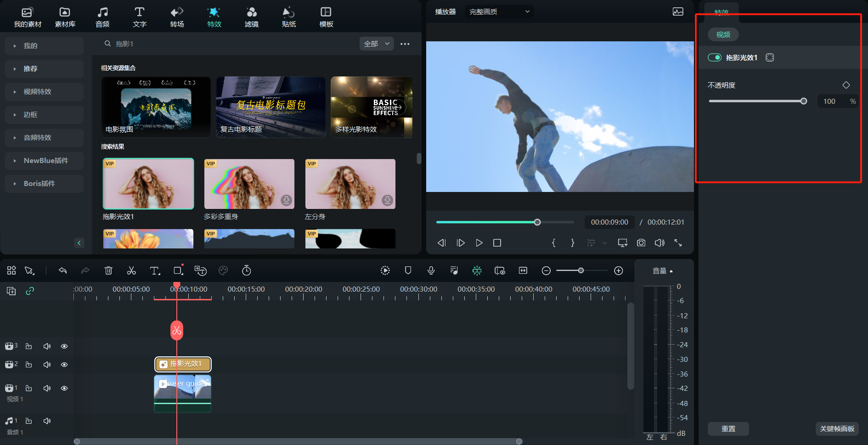Open the 关键帧面板 keyframe panel
This screenshot has width=868, height=445.
click(x=837, y=428)
